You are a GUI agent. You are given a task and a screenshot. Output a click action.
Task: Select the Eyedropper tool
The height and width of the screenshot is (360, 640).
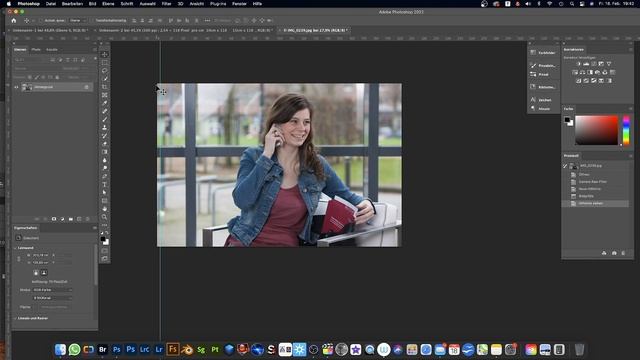click(104, 103)
